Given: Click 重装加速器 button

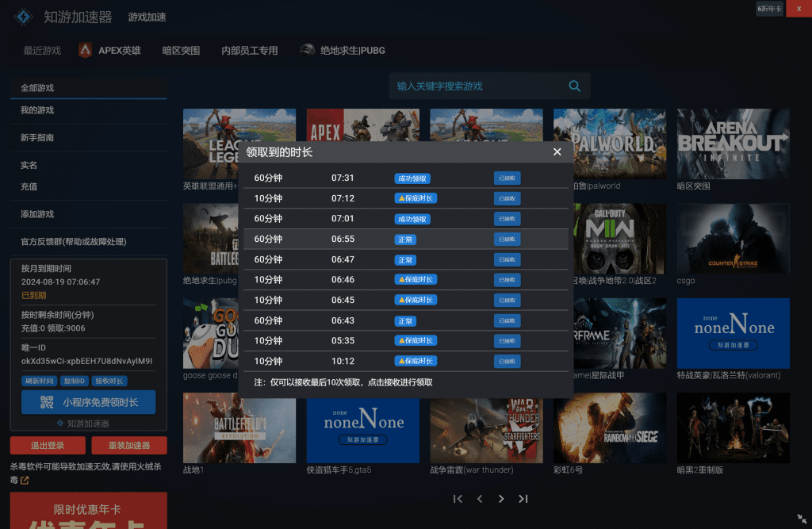Looking at the screenshot, I should 129,446.
